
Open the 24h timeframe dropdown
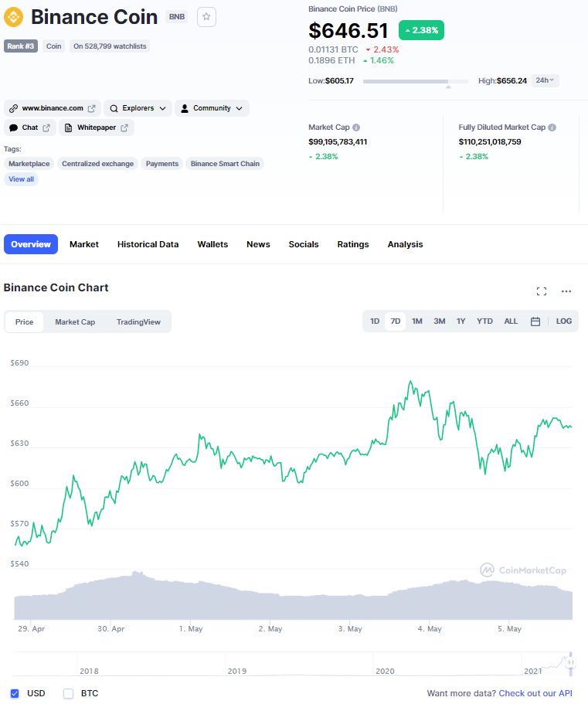tap(544, 80)
